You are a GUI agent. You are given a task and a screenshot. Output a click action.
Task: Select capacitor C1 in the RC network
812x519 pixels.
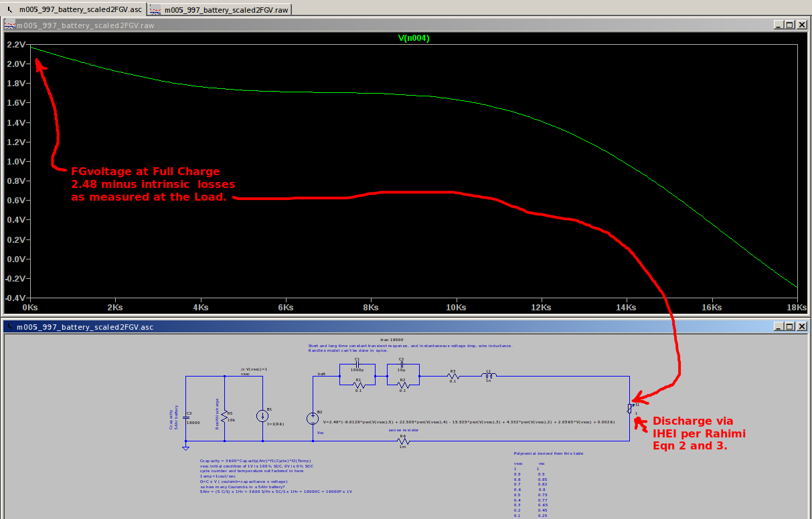tap(357, 365)
